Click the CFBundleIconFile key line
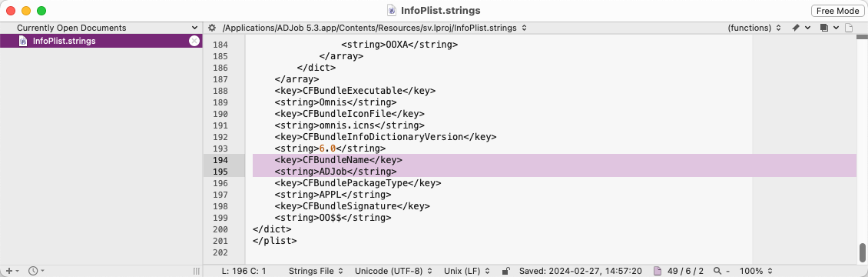The width and height of the screenshot is (868, 277). tap(350, 114)
